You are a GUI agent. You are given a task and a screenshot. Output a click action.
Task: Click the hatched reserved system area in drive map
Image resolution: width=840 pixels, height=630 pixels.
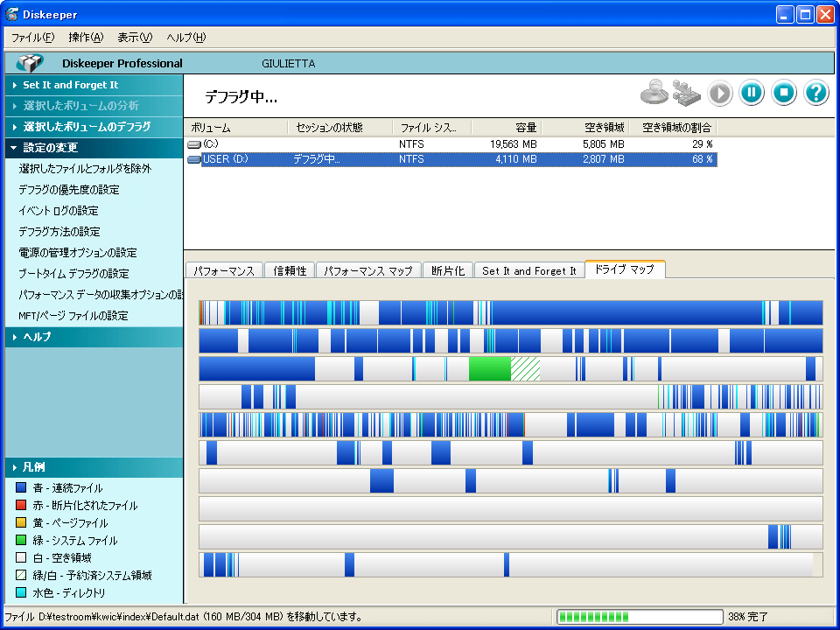(525, 369)
